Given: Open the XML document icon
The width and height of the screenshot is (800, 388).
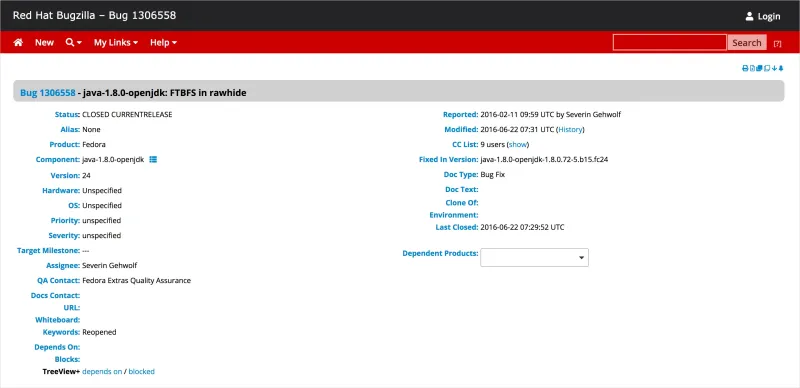Looking at the screenshot, I should 752,68.
